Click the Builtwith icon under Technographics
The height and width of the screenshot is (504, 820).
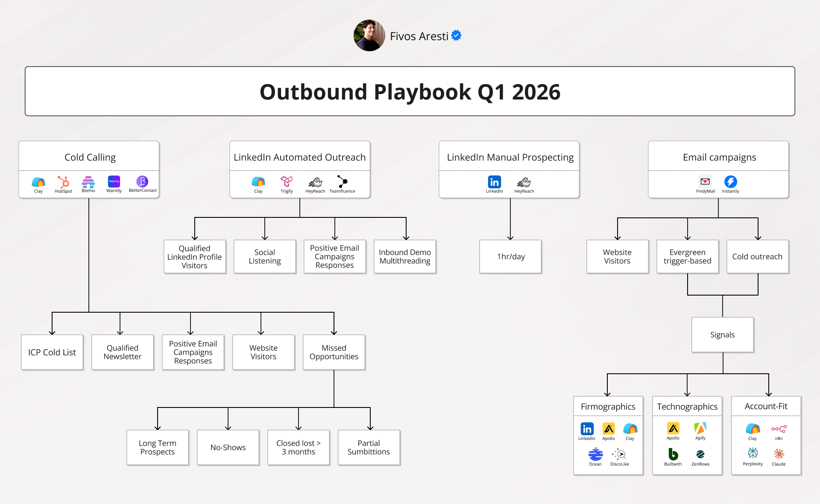click(x=673, y=454)
